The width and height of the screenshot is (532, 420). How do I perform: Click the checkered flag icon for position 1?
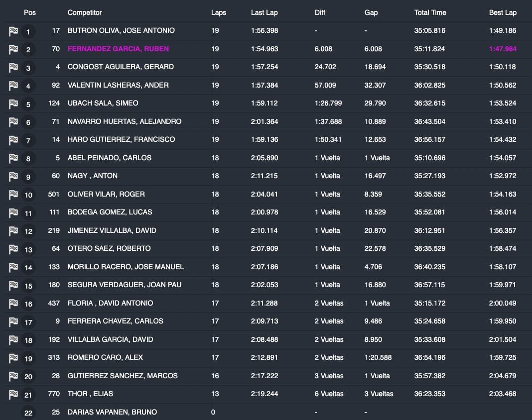tap(13, 31)
